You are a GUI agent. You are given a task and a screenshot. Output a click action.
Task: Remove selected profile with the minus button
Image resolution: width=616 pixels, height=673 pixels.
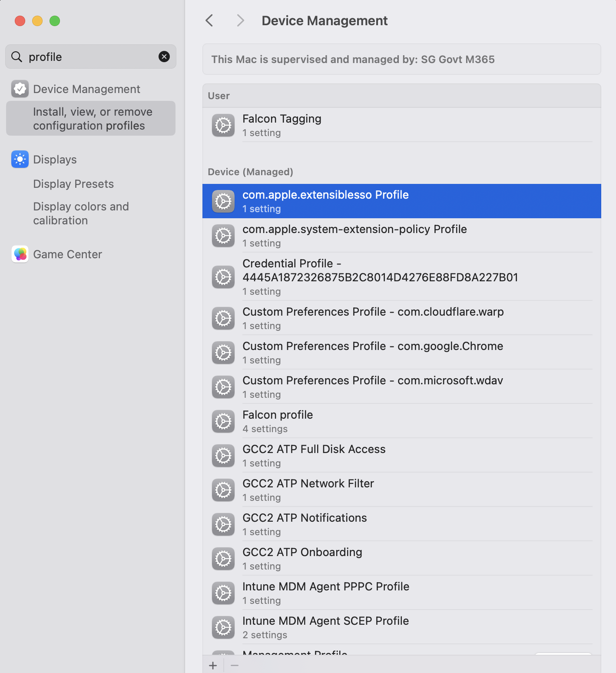pos(235,665)
